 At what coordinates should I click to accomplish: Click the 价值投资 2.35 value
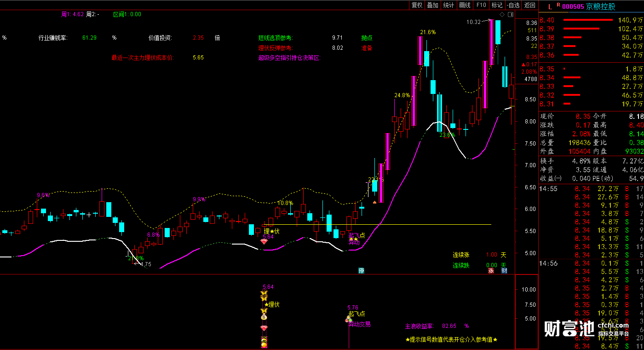(x=198, y=38)
